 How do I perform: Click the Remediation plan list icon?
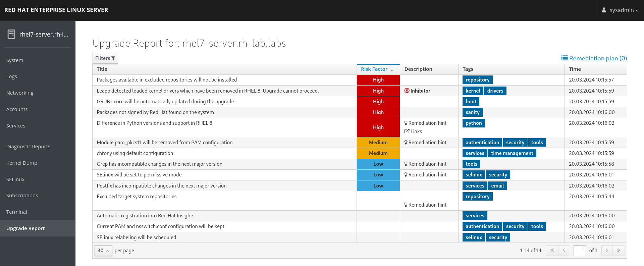click(x=565, y=58)
